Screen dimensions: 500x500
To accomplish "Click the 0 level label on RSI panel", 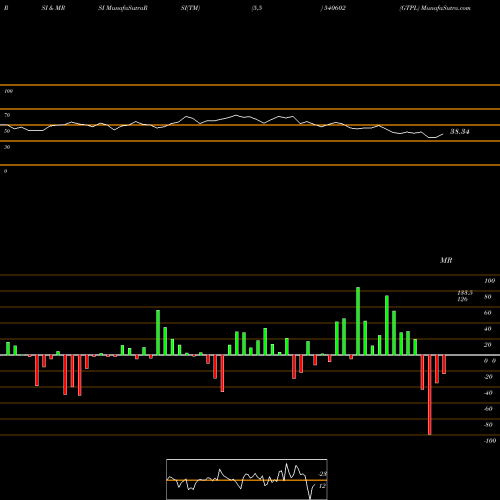I will [5, 171].
